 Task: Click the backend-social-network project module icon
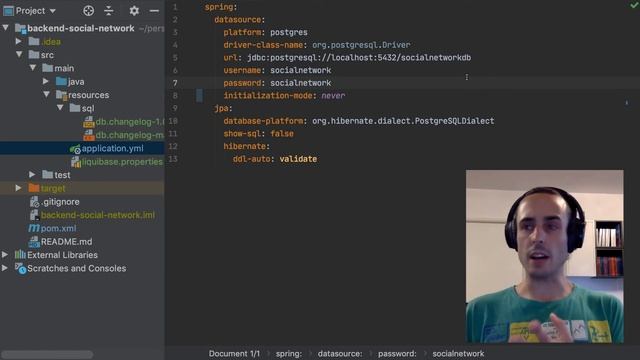(20, 28)
